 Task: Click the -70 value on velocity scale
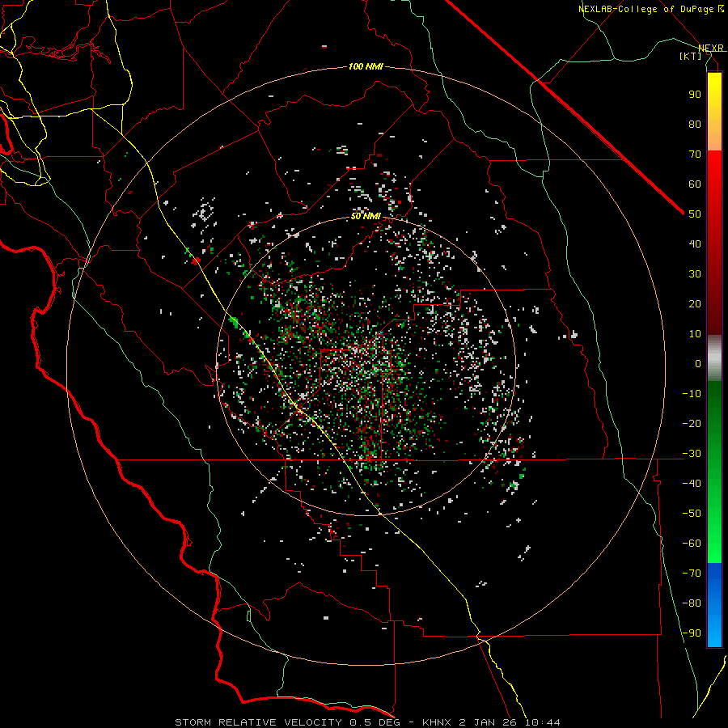[x=692, y=574]
